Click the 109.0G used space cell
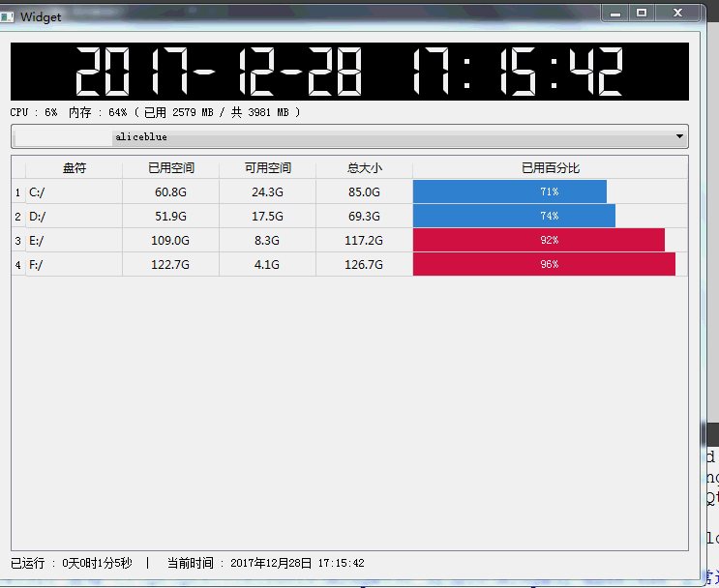The width and height of the screenshot is (719, 588). (x=171, y=241)
